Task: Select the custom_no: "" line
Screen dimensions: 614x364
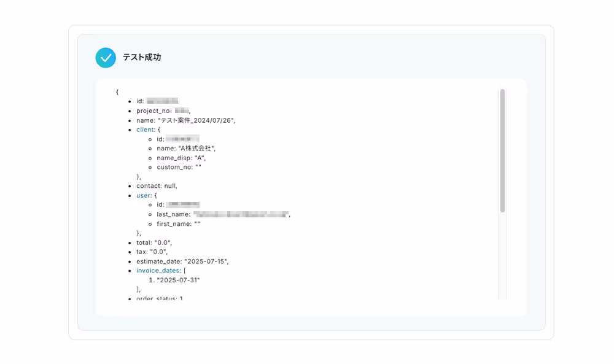Action: 179,167
